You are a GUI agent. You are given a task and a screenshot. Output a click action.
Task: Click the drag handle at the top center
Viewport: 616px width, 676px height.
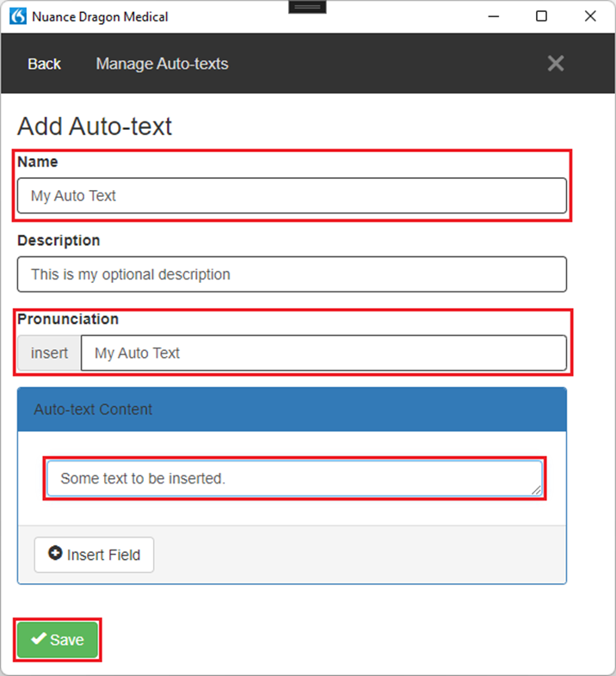click(307, 7)
